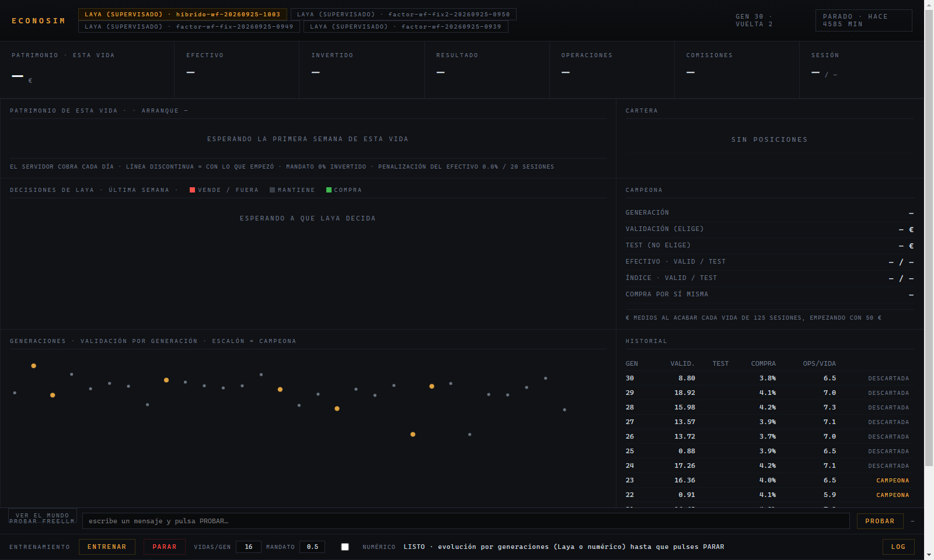Viewport: 934px width, 560px height.
Task: Click the CAMPEONA label in generation 23 row
Action: (893, 481)
